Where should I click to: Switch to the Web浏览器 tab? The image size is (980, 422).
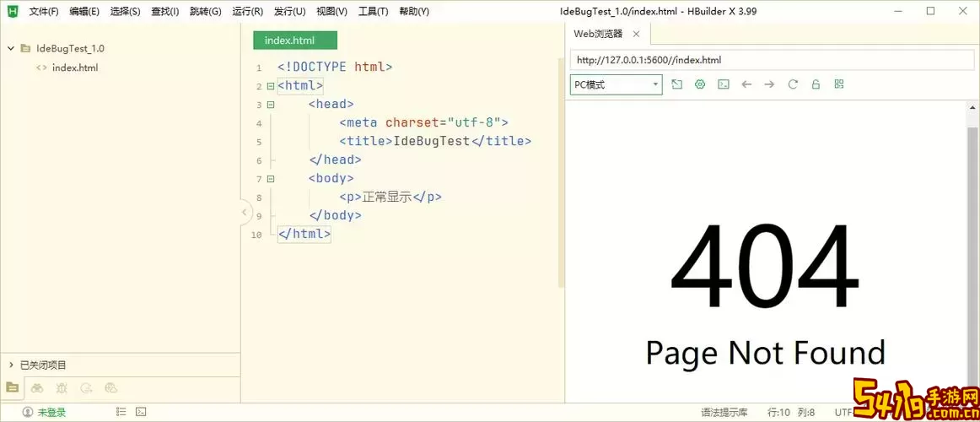598,34
